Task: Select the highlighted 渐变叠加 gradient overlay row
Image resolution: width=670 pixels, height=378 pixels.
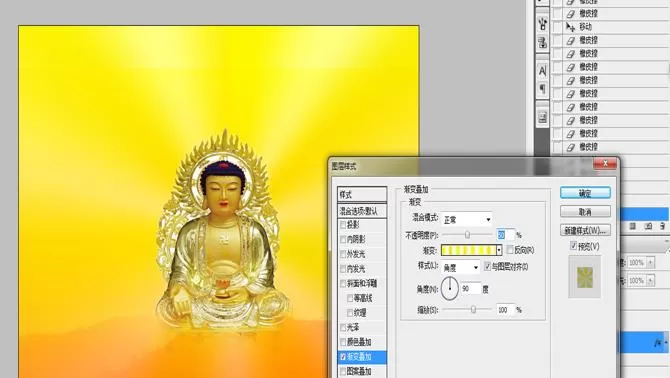Action: coord(362,357)
